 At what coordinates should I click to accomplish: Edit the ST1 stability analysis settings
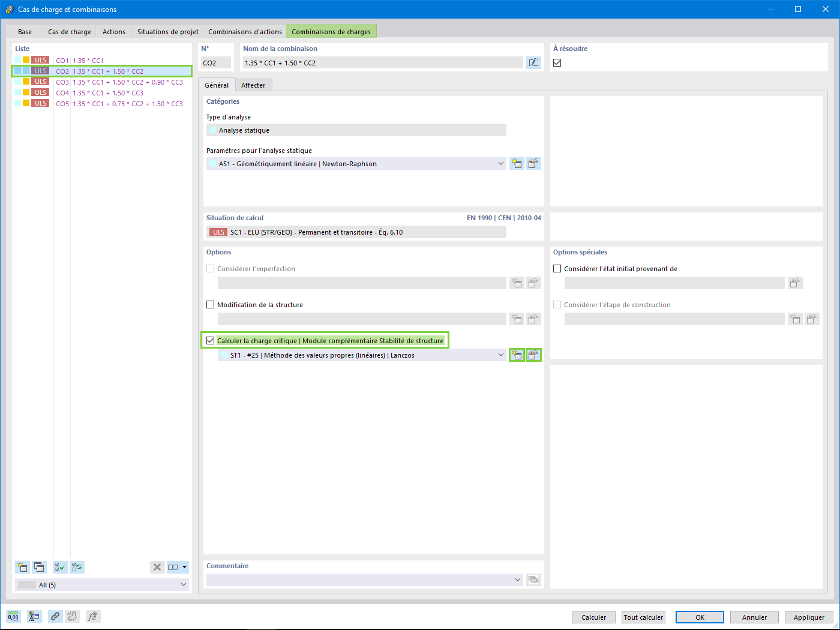(533, 355)
